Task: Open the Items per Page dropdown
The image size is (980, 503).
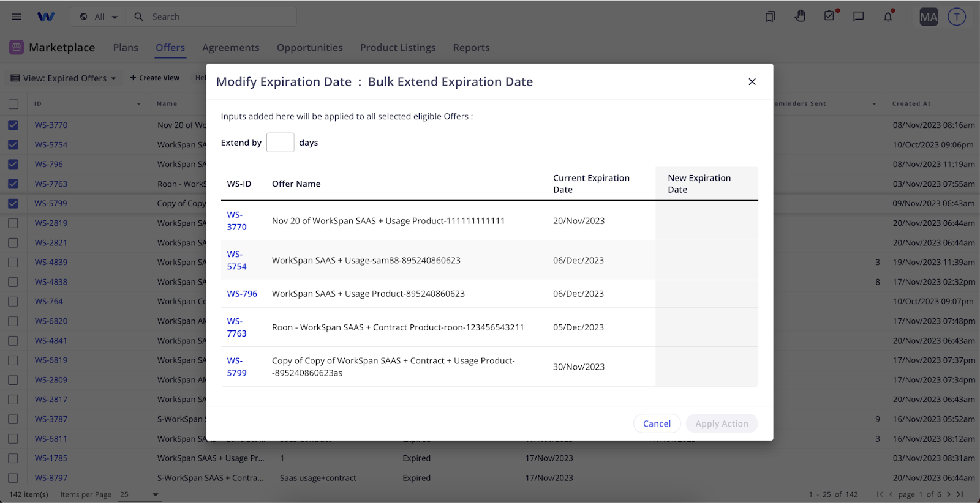Action: [140, 494]
